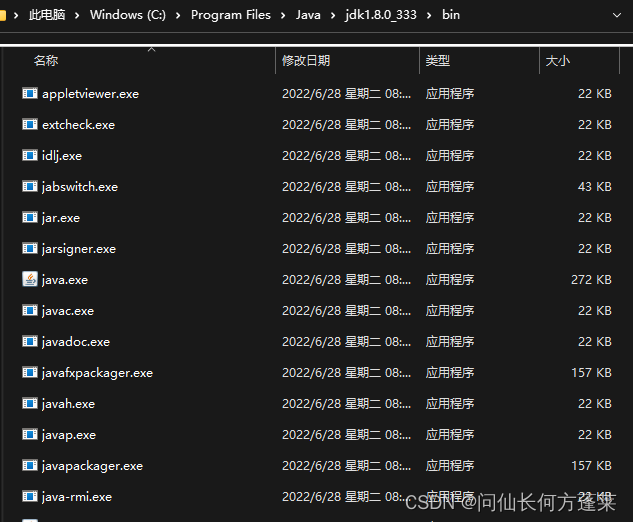
Task: Select the extcheck.exe file icon
Action: click(x=30, y=125)
